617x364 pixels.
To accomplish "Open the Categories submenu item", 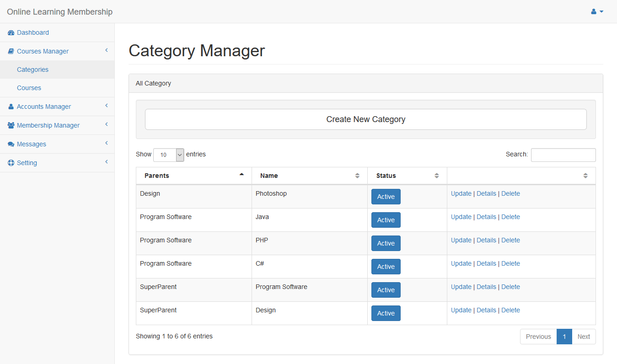I will point(32,70).
